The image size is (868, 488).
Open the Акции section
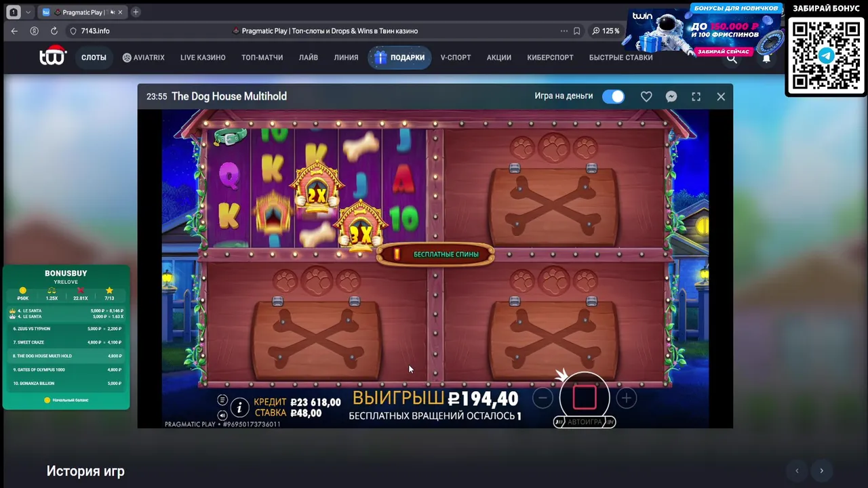point(498,58)
